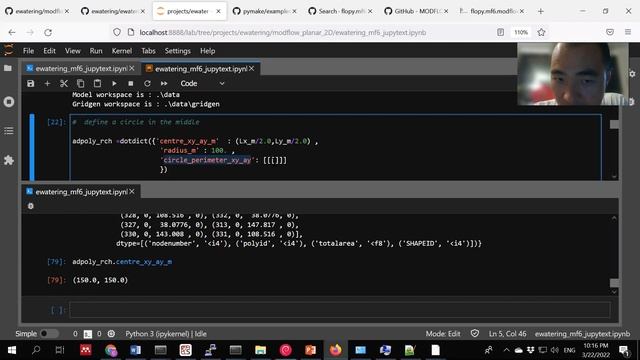This screenshot has width=640, height=360.
Task: Click the cell 22 code editor
Action: point(336,146)
